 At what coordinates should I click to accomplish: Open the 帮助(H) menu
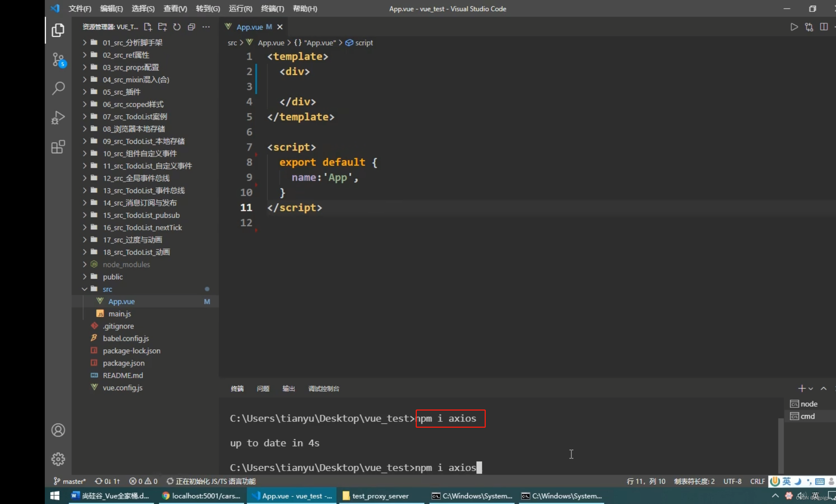point(305,9)
